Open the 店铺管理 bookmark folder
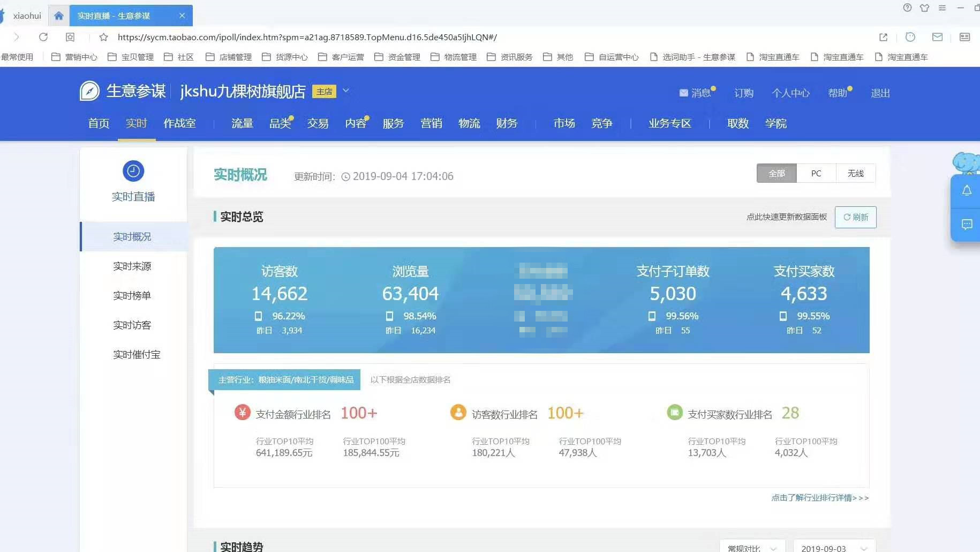The height and width of the screenshot is (552, 980). click(x=229, y=57)
